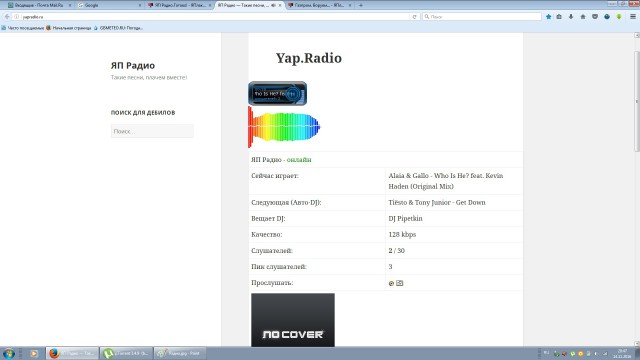The width and height of the screenshot is (640, 360).
Task: Click the site info icon in address bar
Action: coord(17,17)
